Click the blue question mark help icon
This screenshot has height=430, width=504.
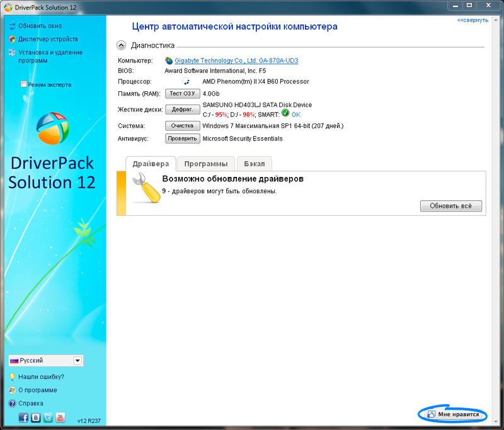(12, 404)
